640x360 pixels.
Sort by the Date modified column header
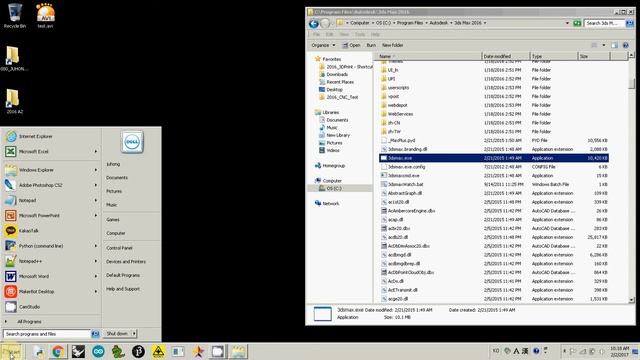506,56
